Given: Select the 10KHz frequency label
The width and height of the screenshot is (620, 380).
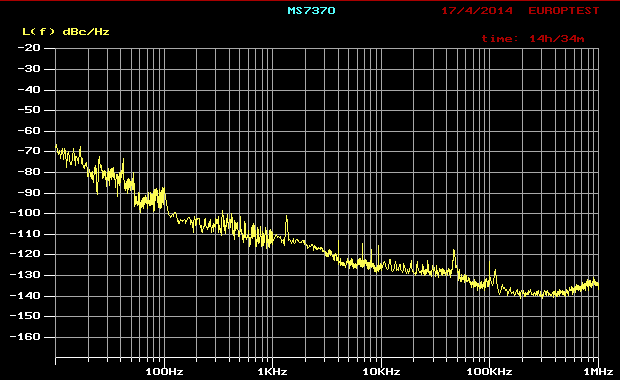Looking at the screenshot, I should pos(381,372).
